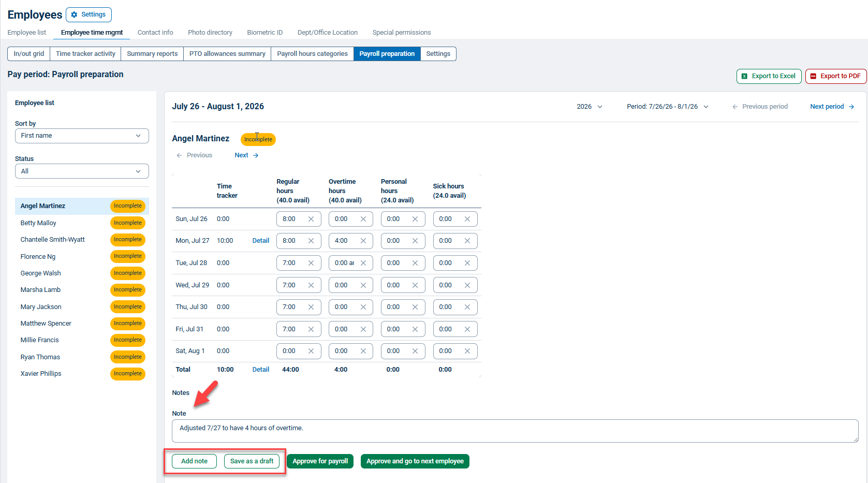This screenshot has width=868, height=483.
Task: Open the 2026 year dropdown
Action: tap(590, 107)
